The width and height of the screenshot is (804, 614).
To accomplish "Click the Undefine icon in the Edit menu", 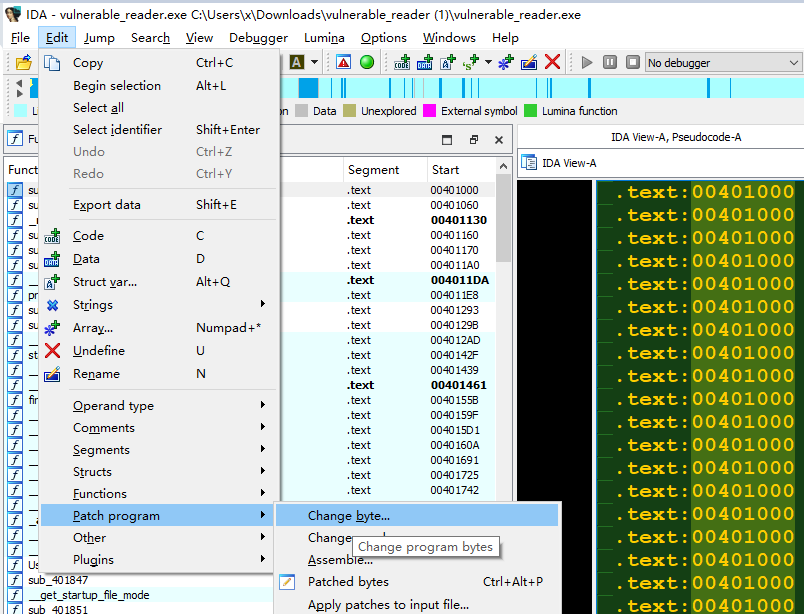I will coord(52,351).
